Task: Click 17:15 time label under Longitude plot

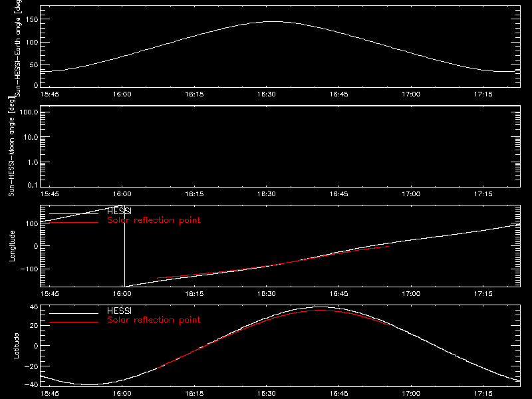Action: [483, 294]
